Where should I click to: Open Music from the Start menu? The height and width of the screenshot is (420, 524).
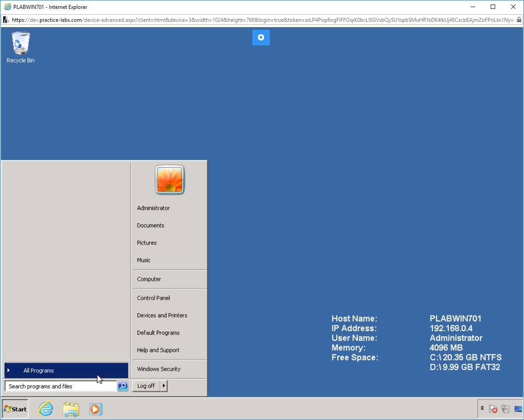tap(144, 260)
